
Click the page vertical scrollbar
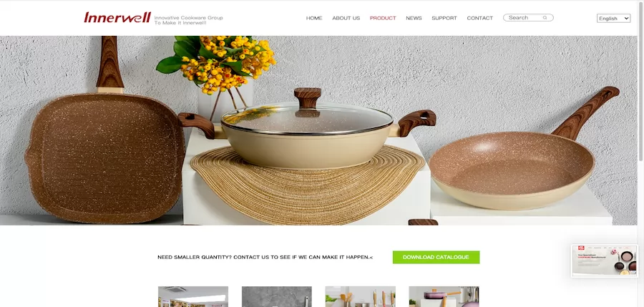(640, 153)
